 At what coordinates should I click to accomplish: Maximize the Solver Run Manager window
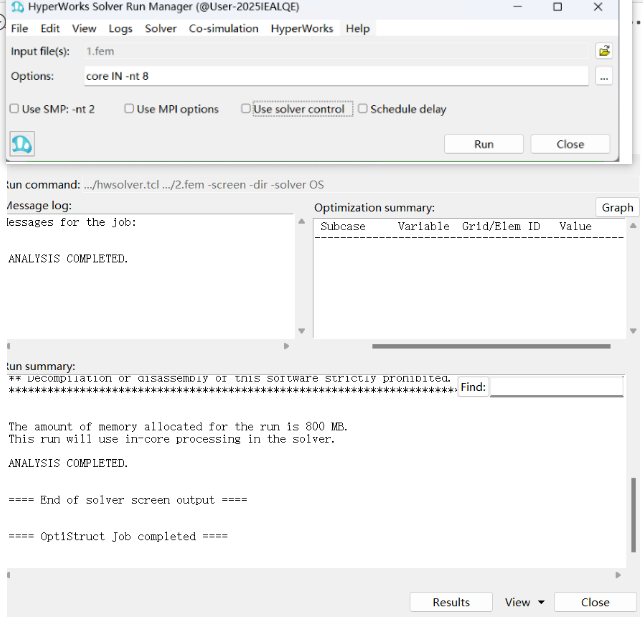tap(557, 7)
